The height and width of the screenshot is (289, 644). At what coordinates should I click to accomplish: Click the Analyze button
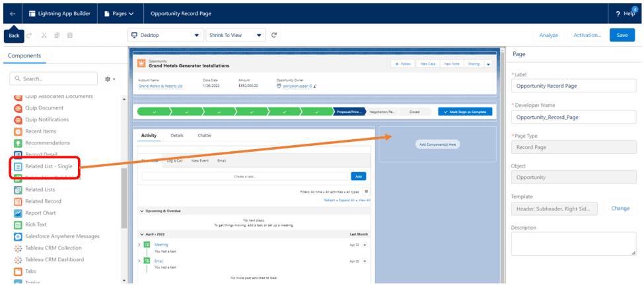(548, 36)
